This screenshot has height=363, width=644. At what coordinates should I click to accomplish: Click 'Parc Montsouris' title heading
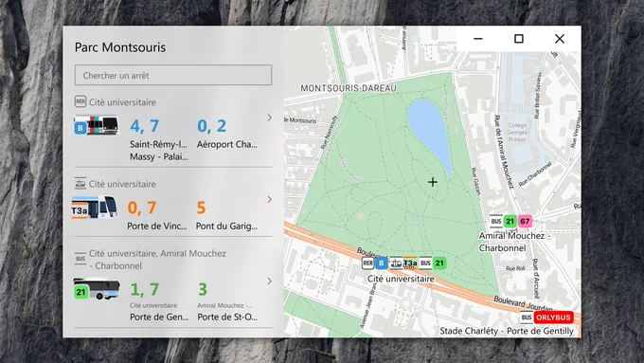[120, 47]
